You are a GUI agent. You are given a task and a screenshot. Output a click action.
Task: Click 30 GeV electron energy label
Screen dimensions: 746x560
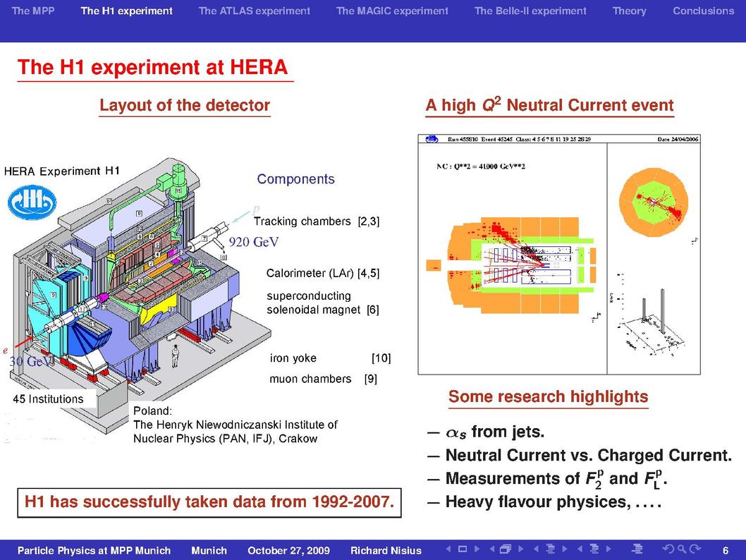click(30, 361)
